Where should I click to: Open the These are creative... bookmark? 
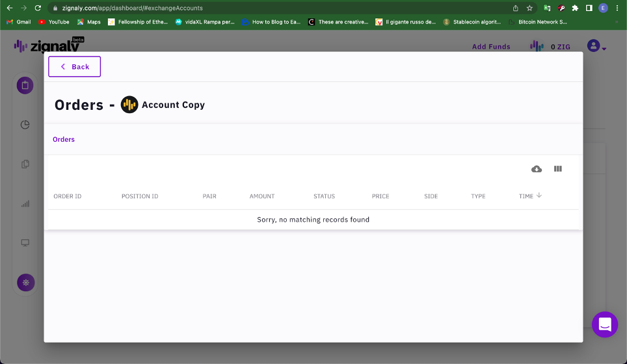coord(338,22)
